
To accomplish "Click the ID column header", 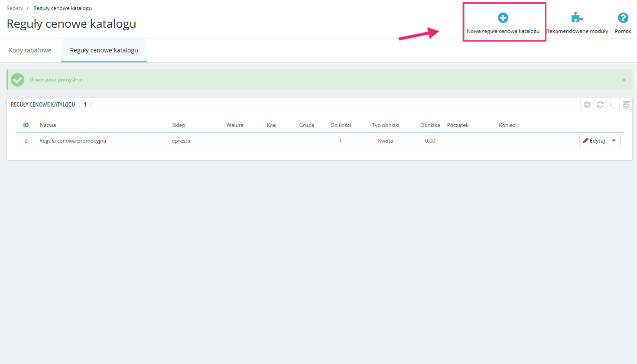I will click(x=26, y=125).
